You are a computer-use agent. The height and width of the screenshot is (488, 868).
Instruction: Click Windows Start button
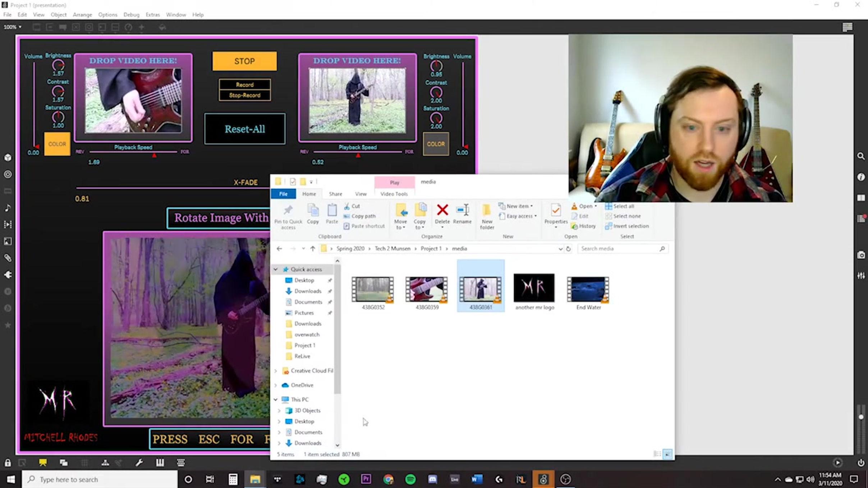coord(11,479)
